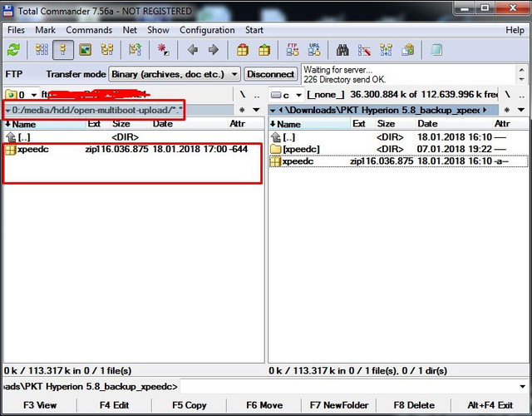Sort left panel by Name column
The height and width of the screenshot is (416, 532).
45,124
